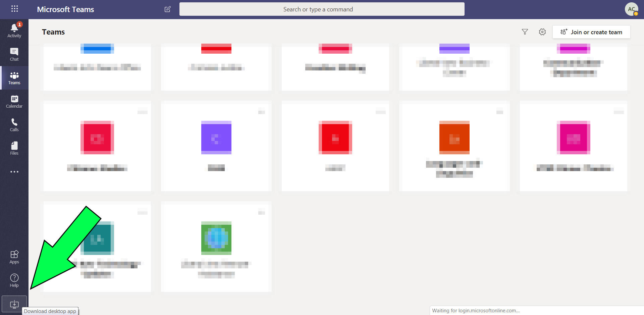Open the green globe avatar team card
The height and width of the screenshot is (315, 644).
(x=216, y=247)
